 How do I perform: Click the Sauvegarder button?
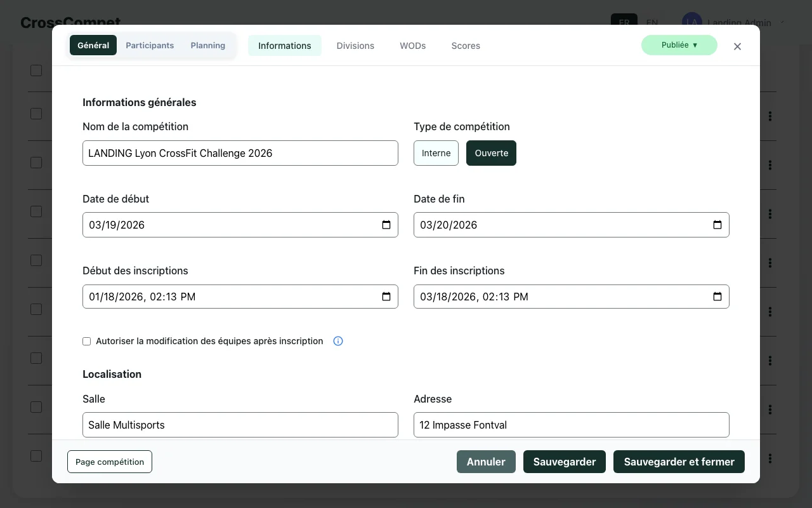pyautogui.click(x=564, y=462)
